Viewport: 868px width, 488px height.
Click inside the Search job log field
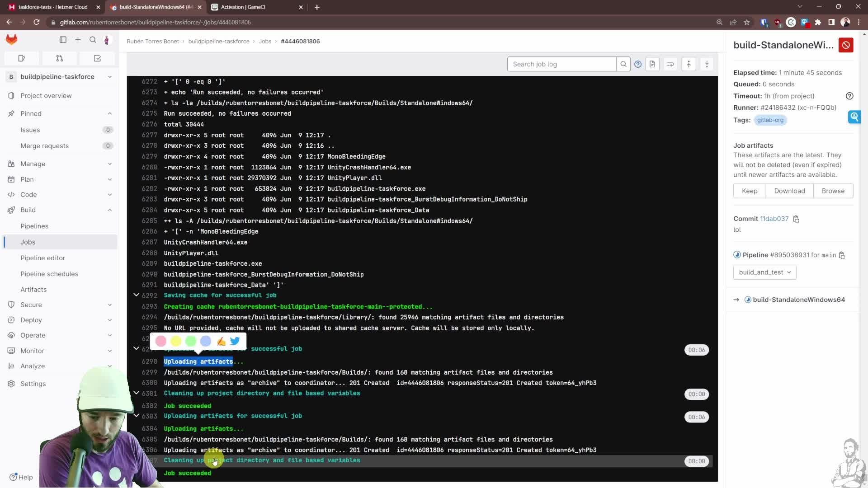pyautogui.click(x=561, y=64)
